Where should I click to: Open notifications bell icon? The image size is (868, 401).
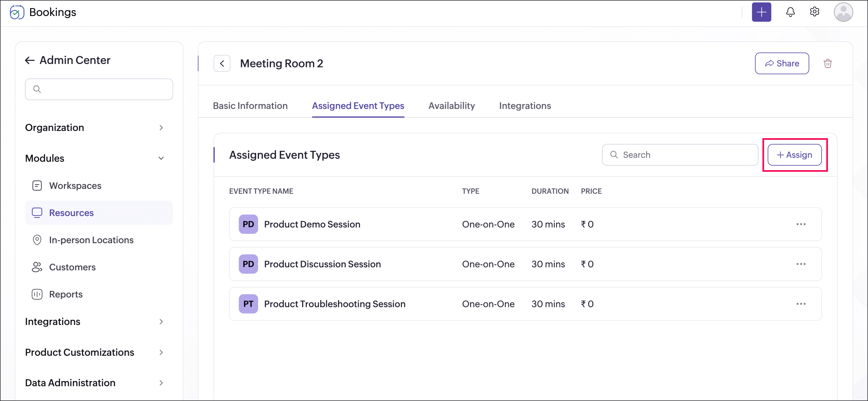tap(790, 12)
